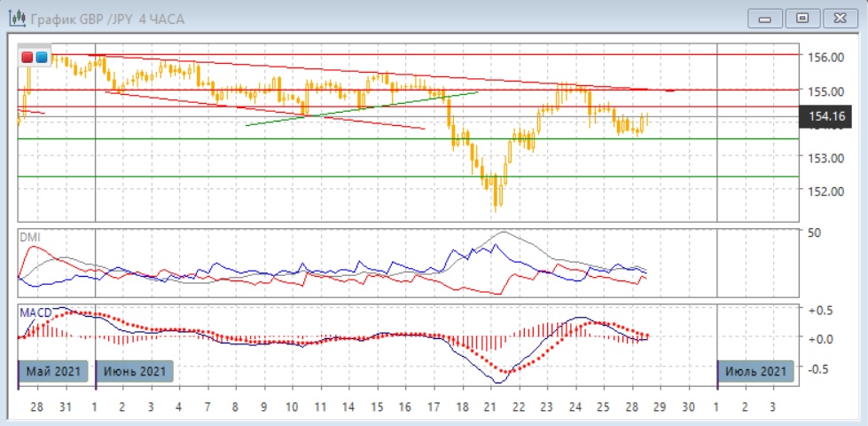The height and width of the screenshot is (426, 868).
Task: Click the 152.00 label on price axis
Action: click(825, 191)
